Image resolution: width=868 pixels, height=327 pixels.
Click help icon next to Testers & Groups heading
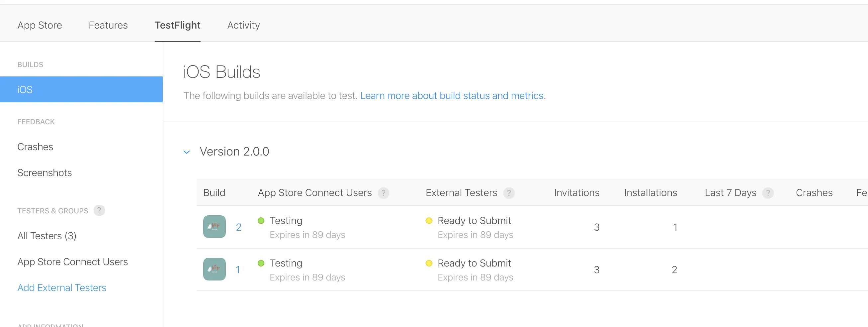click(99, 210)
